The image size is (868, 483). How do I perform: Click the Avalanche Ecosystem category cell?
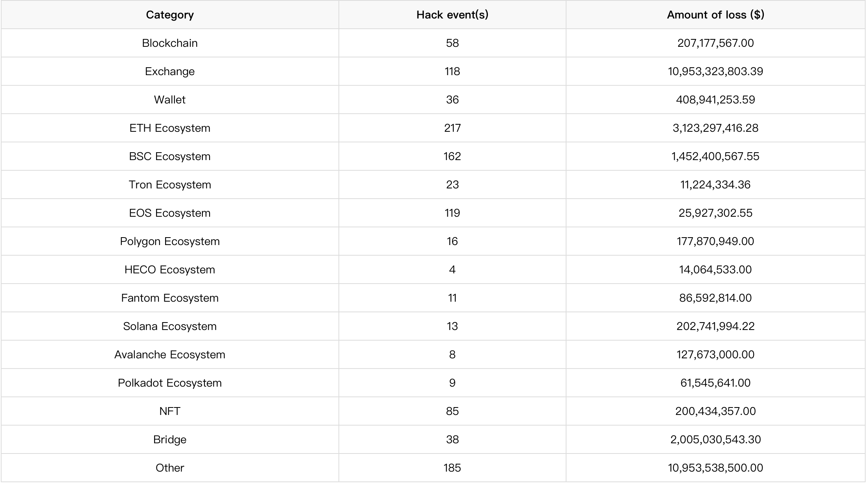point(170,354)
